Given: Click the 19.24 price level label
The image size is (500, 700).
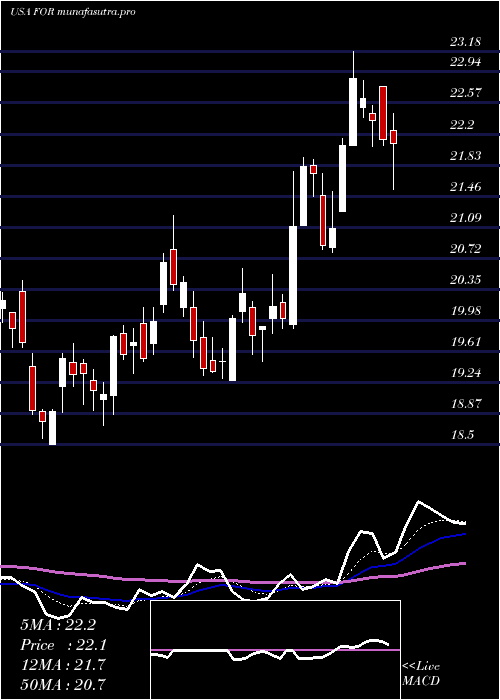Looking at the screenshot, I should click(465, 373).
